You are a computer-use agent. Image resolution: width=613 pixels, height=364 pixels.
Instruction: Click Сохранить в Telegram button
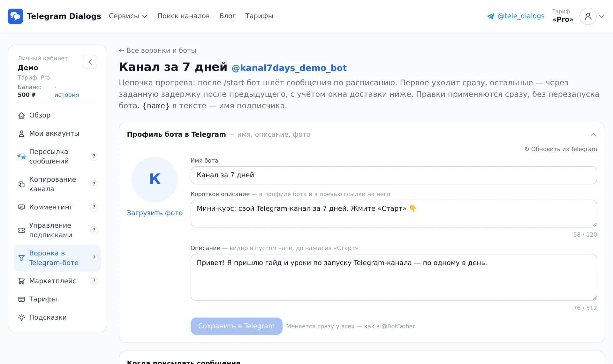click(x=236, y=326)
